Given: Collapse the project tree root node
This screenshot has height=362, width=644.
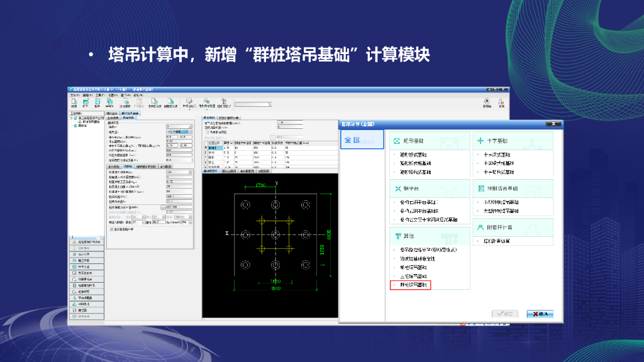Looking at the screenshot, I should [72, 118].
